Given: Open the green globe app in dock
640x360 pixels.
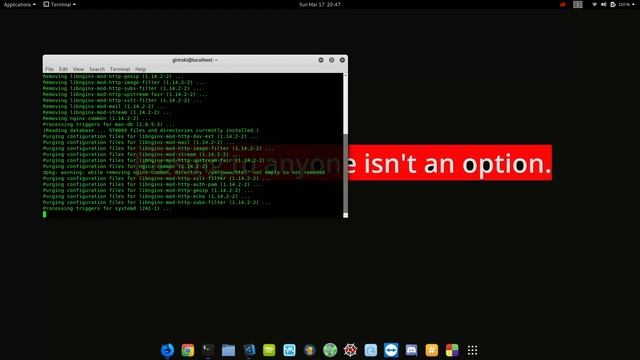Looking at the screenshot, I should click(330, 350).
